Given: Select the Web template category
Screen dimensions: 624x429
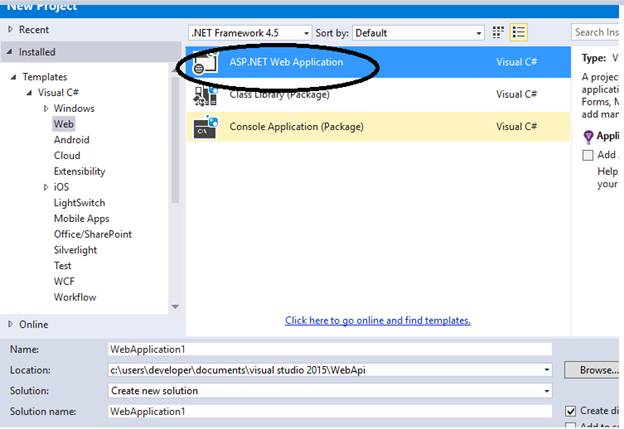Looking at the screenshot, I should click(64, 124).
